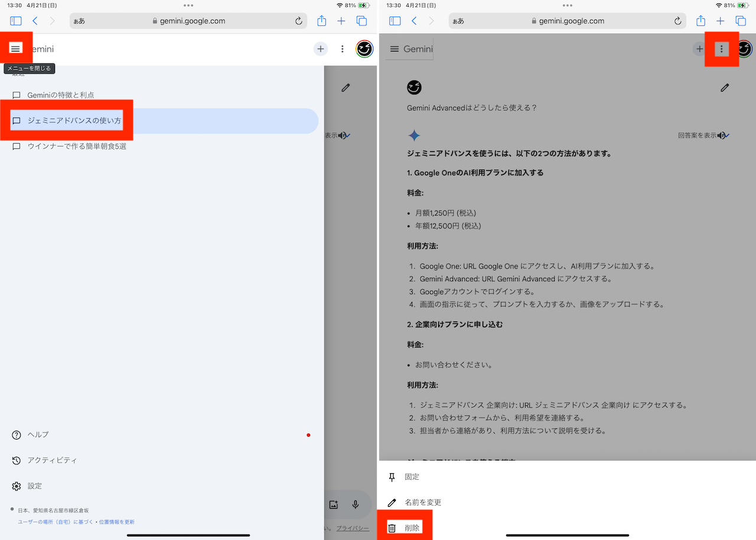Click the text 月額1,250円 (税込)

click(x=445, y=213)
